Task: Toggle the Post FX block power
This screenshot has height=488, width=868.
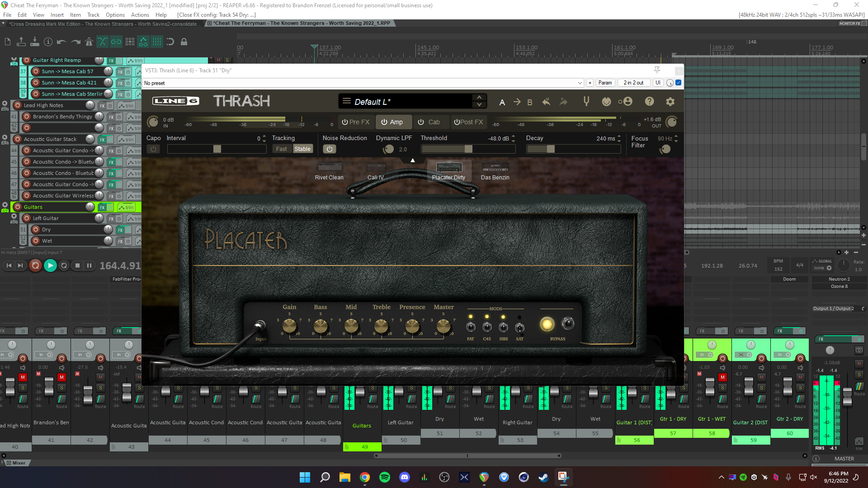Action: [457, 122]
